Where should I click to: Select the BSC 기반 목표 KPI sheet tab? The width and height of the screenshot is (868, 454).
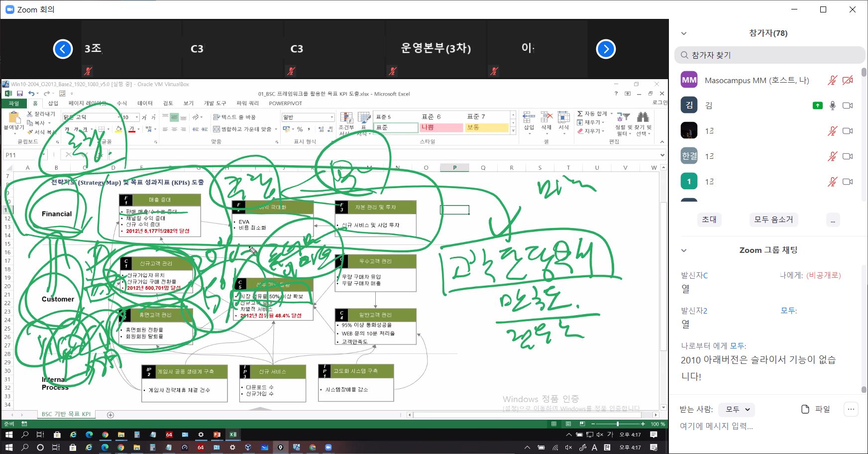point(66,414)
